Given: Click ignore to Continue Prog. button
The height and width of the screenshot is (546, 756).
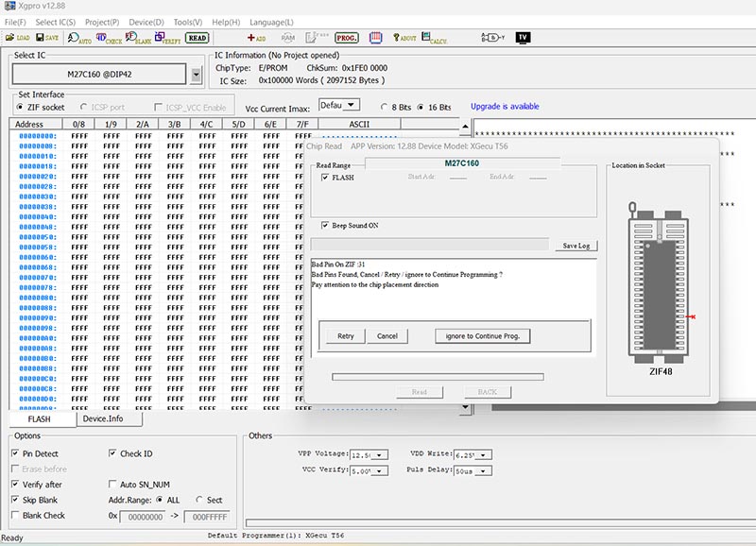Looking at the screenshot, I should pos(483,335).
